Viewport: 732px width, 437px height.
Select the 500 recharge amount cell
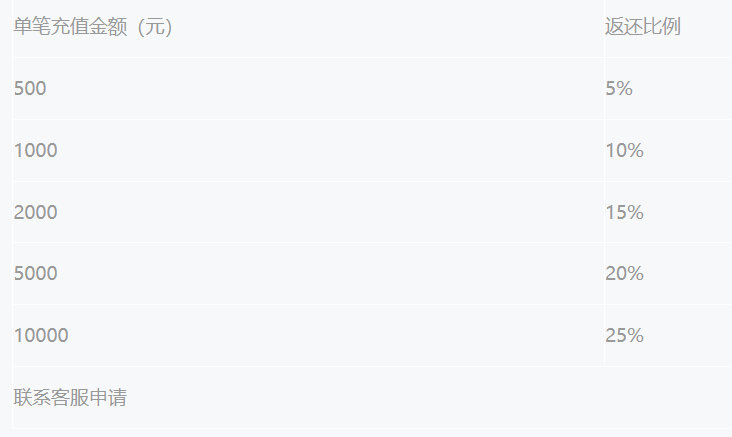click(30, 88)
